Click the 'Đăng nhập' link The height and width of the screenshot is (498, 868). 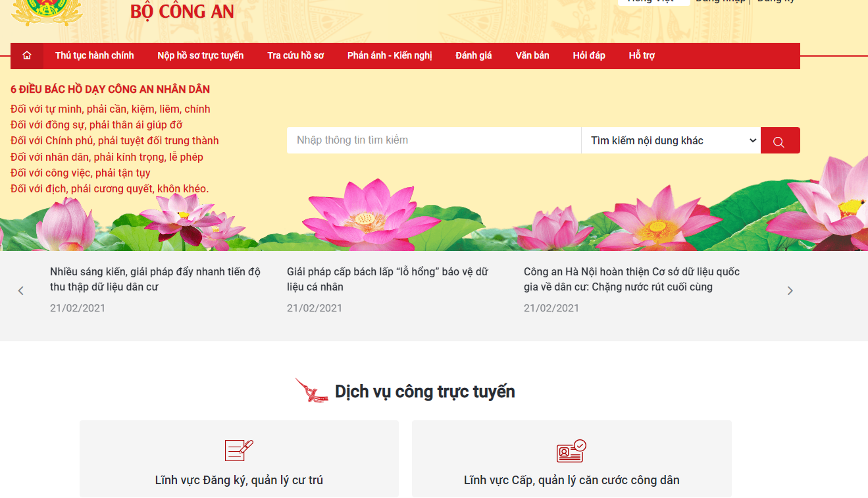pos(721,2)
